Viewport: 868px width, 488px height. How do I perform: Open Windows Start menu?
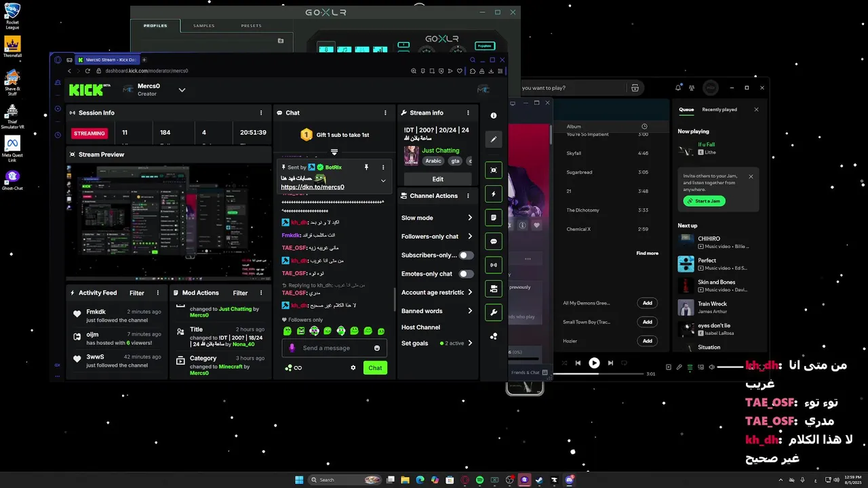coord(299,480)
